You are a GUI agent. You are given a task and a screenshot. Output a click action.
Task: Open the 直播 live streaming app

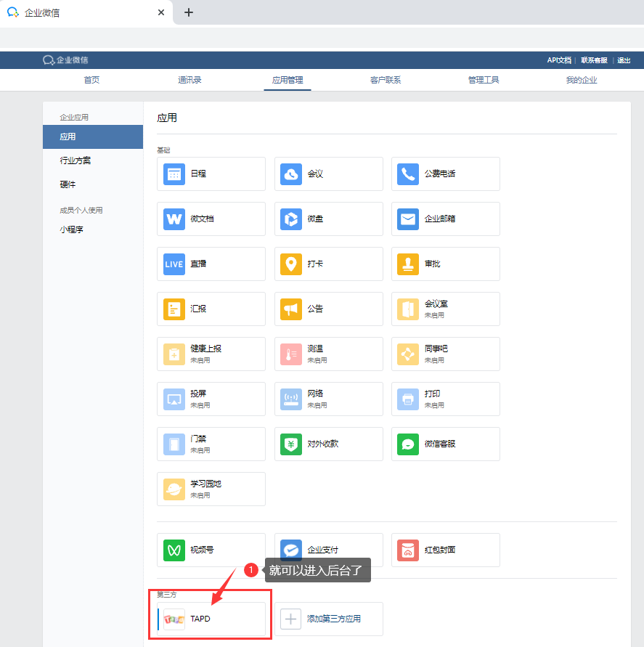click(211, 264)
